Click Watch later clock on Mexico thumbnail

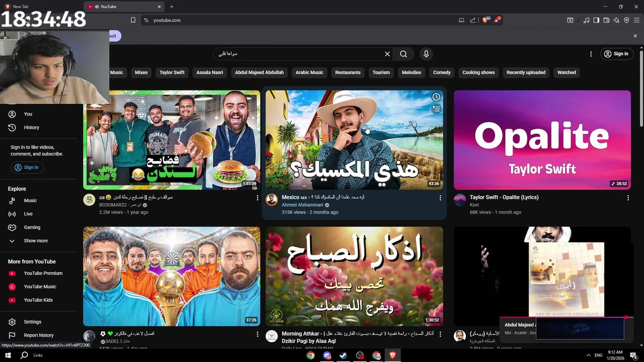tap(436, 97)
